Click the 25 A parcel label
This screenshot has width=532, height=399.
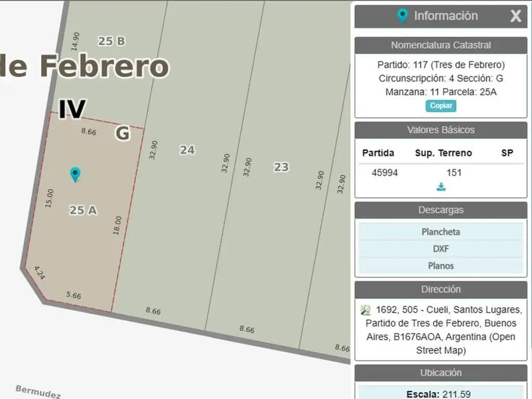click(x=83, y=210)
